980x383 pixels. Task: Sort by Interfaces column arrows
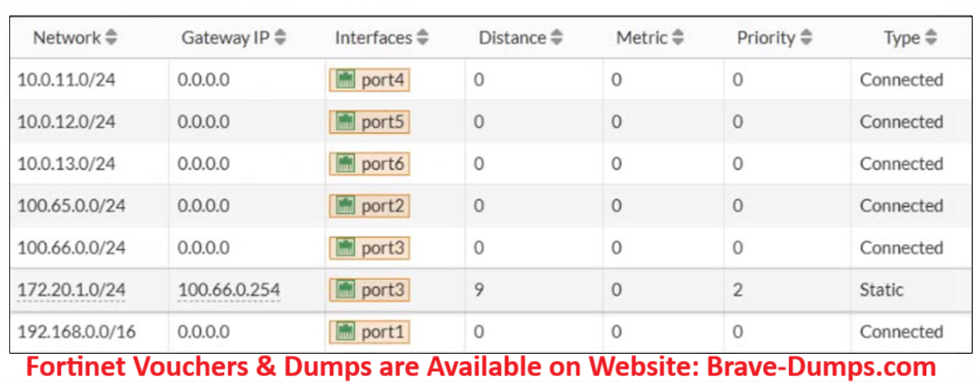[x=423, y=38]
